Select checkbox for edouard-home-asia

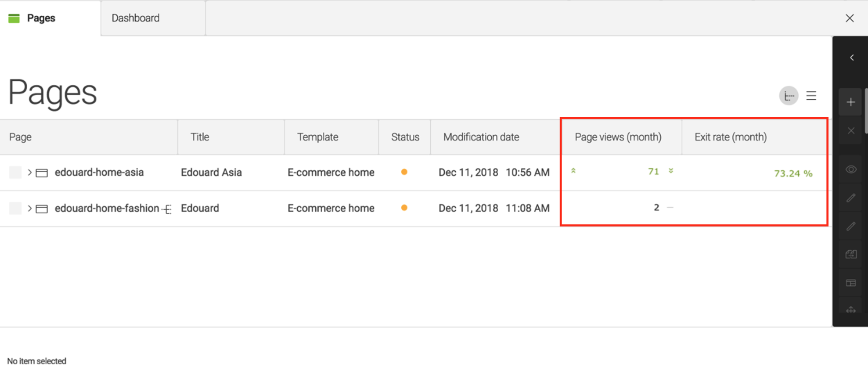[15, 172]
